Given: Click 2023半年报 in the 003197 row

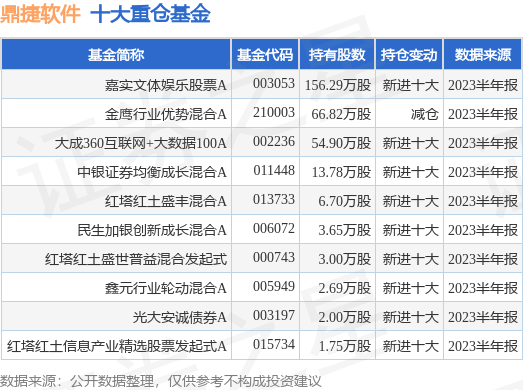Looking at the screenshot, I should (483, 317).
